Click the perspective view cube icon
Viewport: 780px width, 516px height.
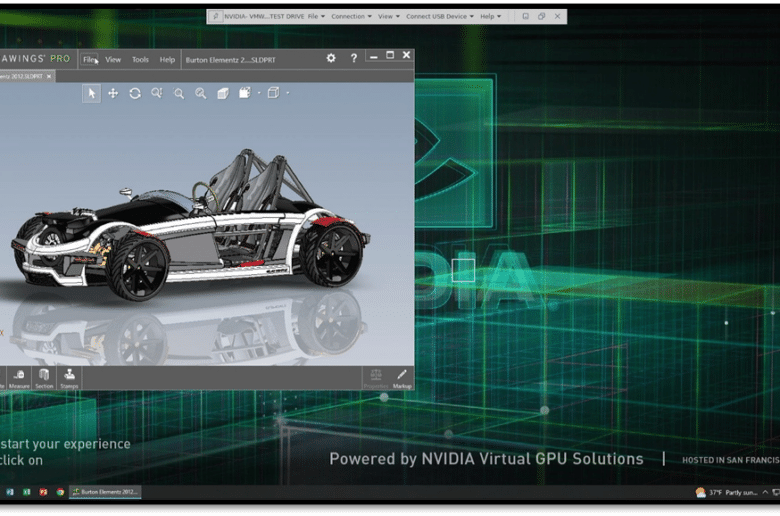coord(245,93)
